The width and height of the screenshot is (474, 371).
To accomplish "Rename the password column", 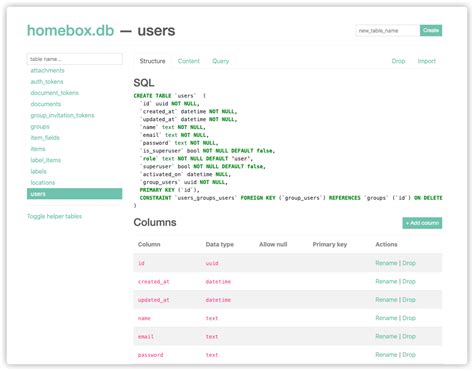I will point(386,355).
